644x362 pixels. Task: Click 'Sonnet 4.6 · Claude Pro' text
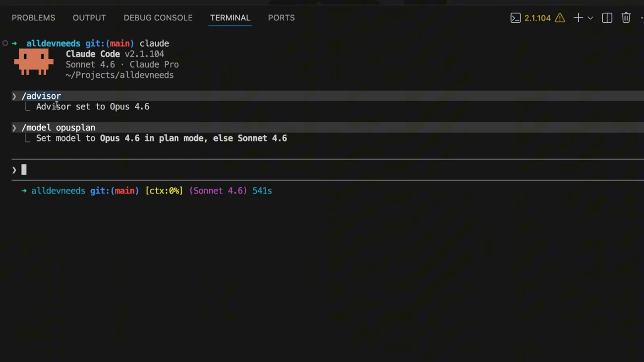coord(122,64)
